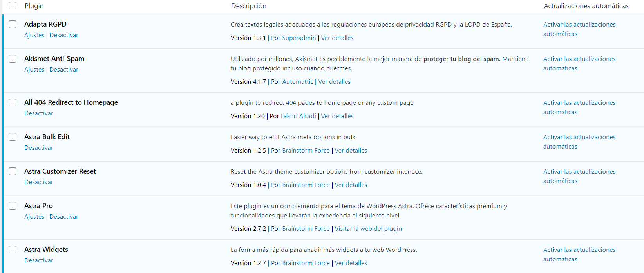Viewport: 644px width, 273px height.
Task: Click Visitar la web del plugin
Action: [368, 229]
